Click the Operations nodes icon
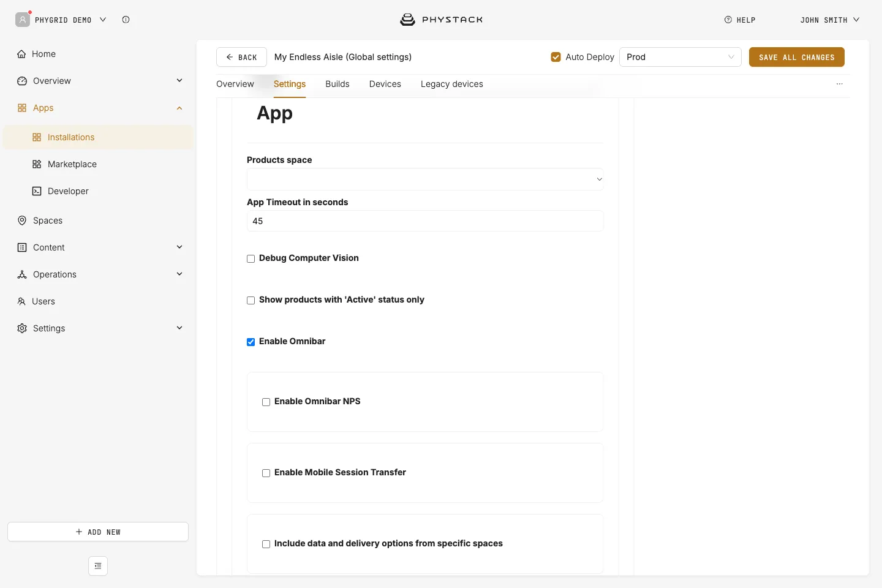Image resolution: width=882 pixels, height=588 pixels. pyautogui.click(x=22, y=274)
